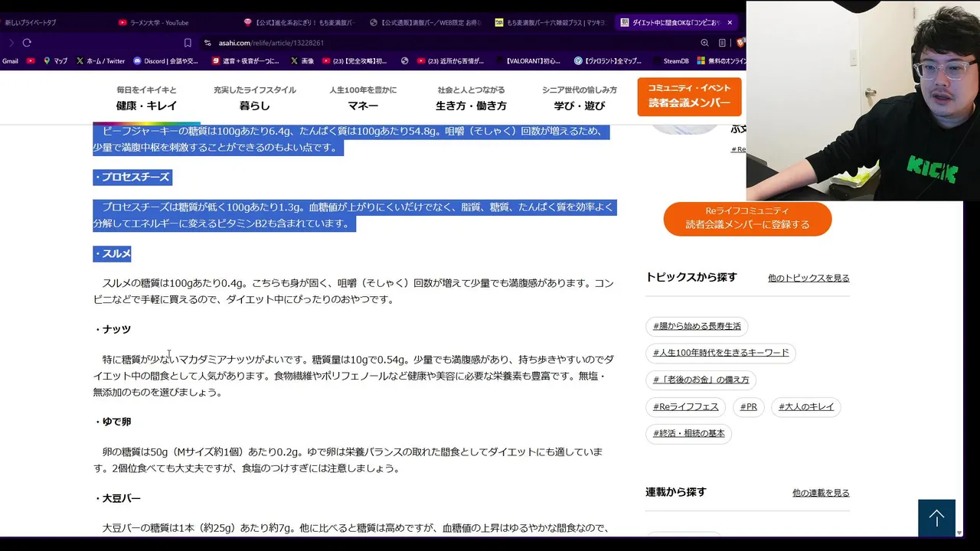Switch to the もち麦満腹バー十六雑穀プラス tab

[550, 23]
